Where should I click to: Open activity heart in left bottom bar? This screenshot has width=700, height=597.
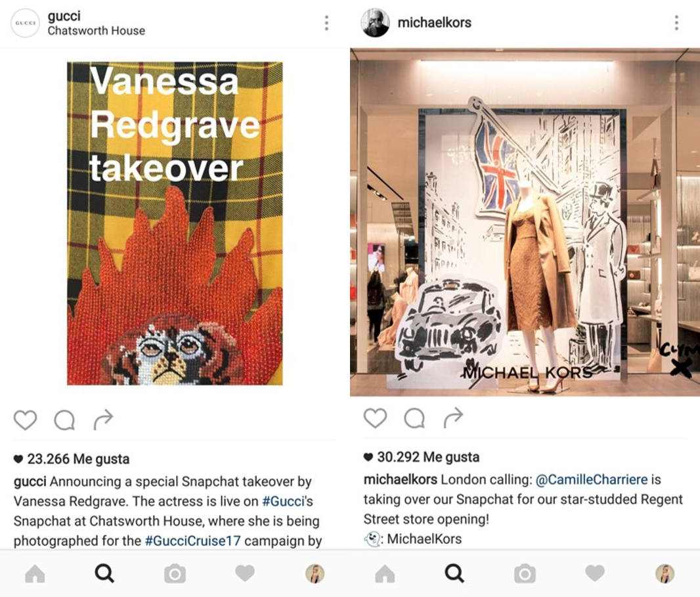(x=245, y=573)
